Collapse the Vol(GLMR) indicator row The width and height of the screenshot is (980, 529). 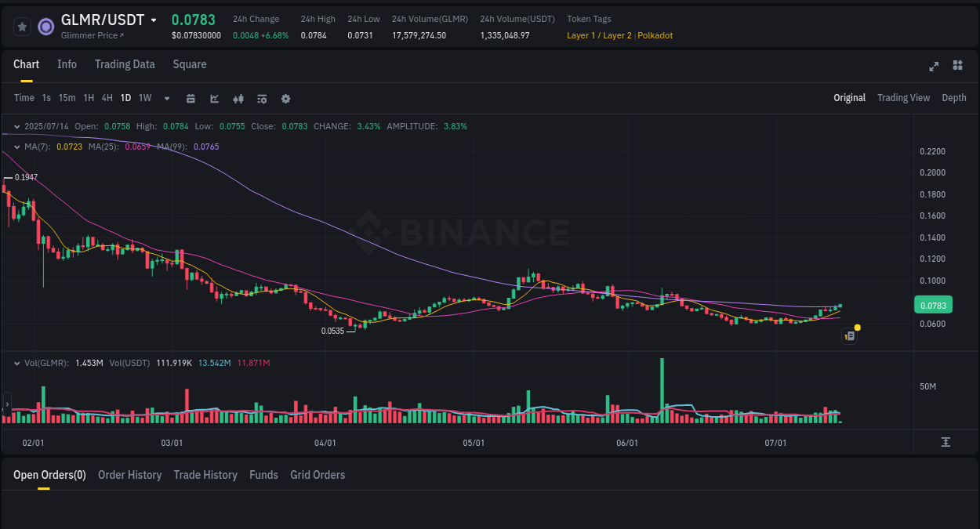17,363
